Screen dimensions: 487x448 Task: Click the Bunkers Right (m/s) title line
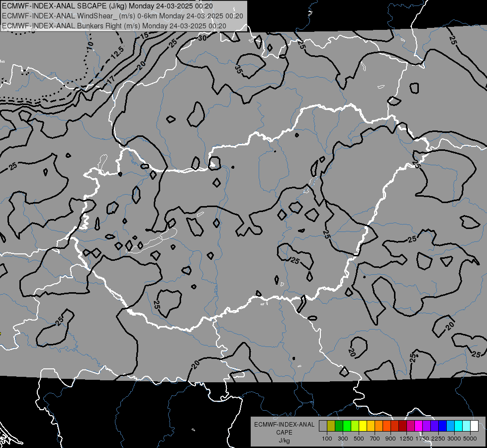coord(114,26)
